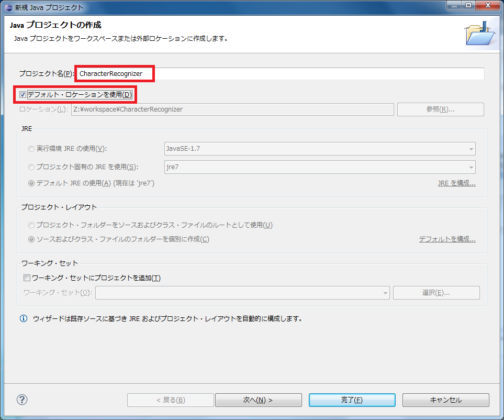Image resolution: width=504 pixels, height=420 pixels.
Task: Open the JavaSE-1.7 execution environment dropdown
Action: pyautogui.click(x=319, y=149)
